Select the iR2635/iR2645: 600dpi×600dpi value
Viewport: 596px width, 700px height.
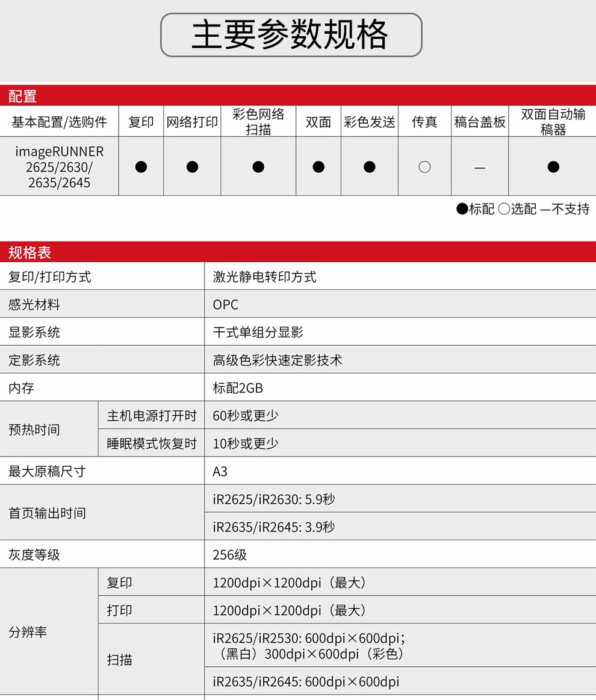(306, 682)
